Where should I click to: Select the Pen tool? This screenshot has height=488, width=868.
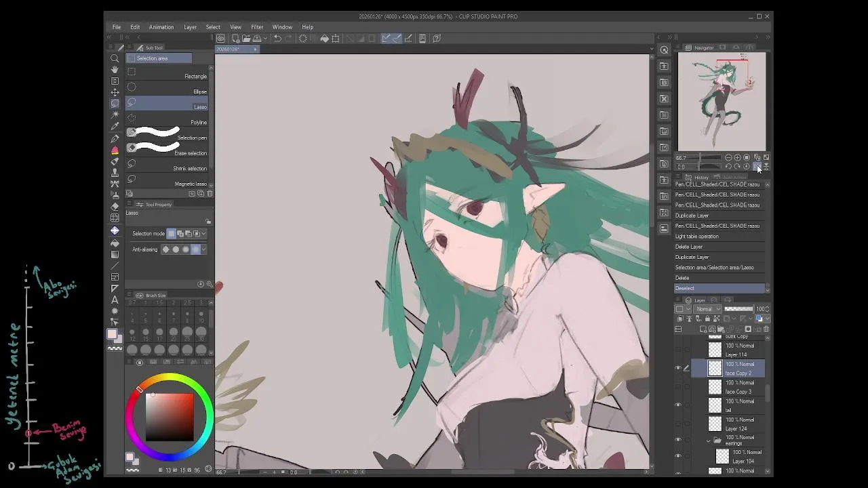click(115, 138)
